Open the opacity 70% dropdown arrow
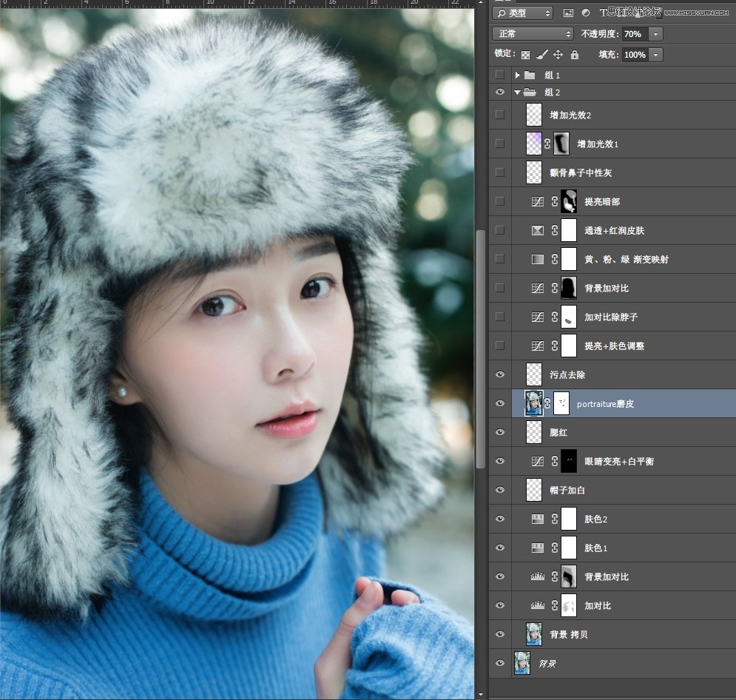 [655, 34]
